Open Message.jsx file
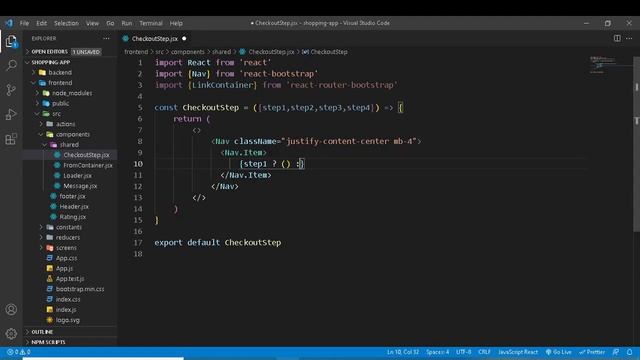This screenshot has height=360, width=640. tap(70, 186)
